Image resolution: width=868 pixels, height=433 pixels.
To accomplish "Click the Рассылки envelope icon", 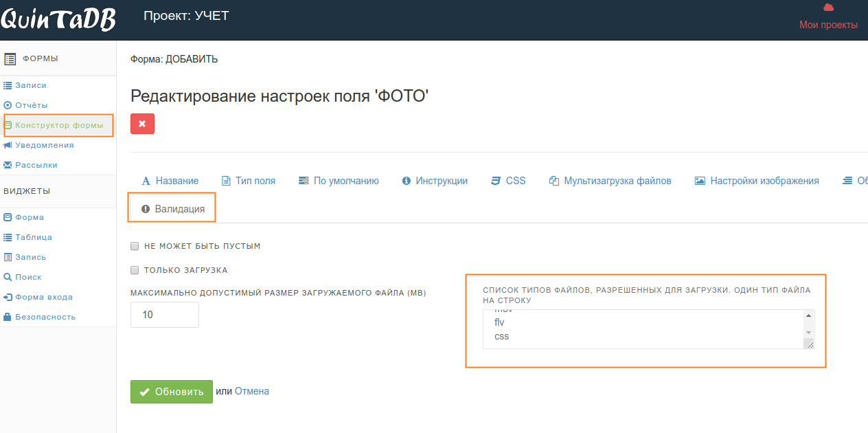I will tap(8, 165).
